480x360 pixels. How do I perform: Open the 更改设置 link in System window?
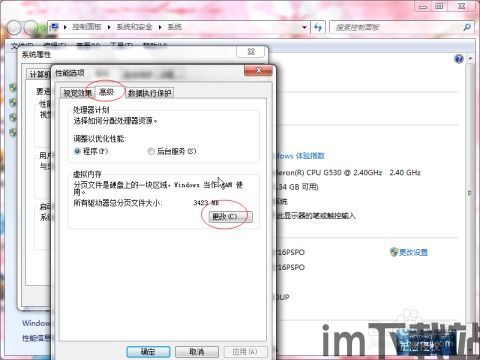(x=413, y=252)
